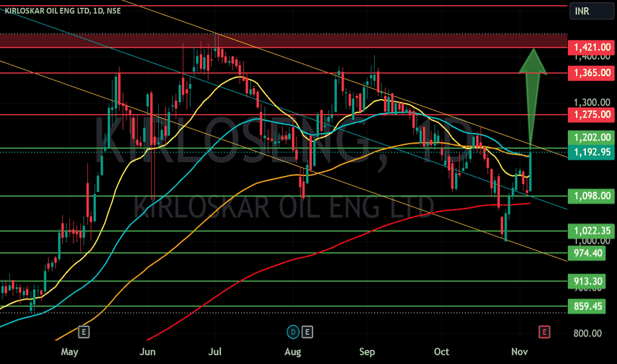Click the 800.00 price scale value
The width and height of the screenshot is (617, 364).
click(587, 334)
